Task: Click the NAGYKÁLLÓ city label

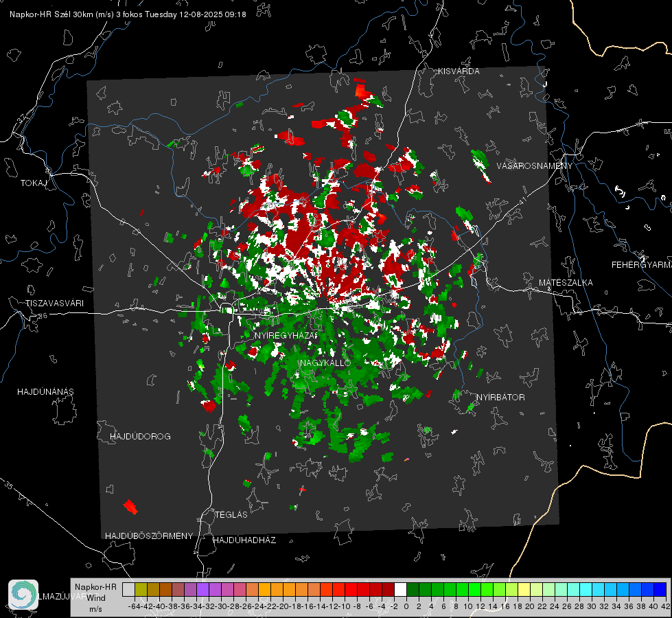Action: [x=325, y=363]
